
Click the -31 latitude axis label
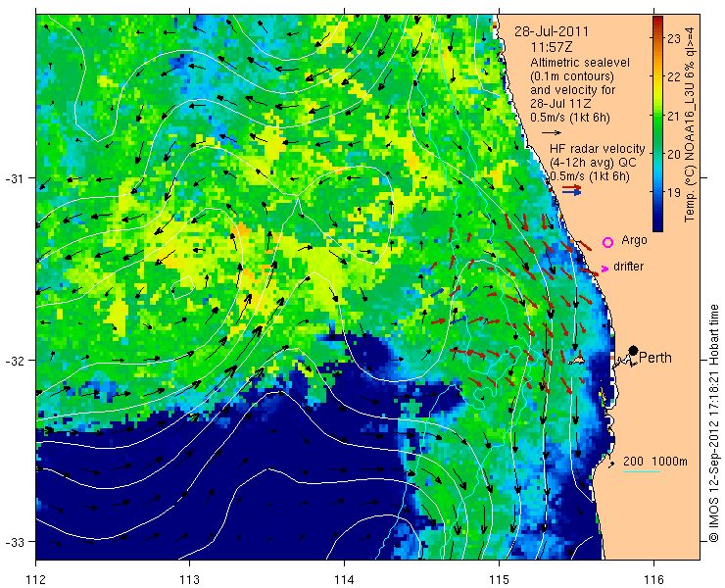click(x=15, y=177)
